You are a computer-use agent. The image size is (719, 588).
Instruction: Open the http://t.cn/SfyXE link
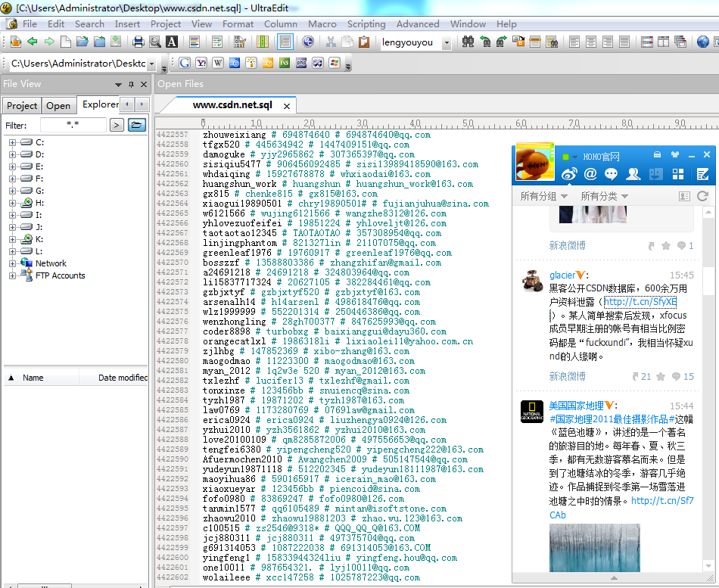(x=640, y=302)
